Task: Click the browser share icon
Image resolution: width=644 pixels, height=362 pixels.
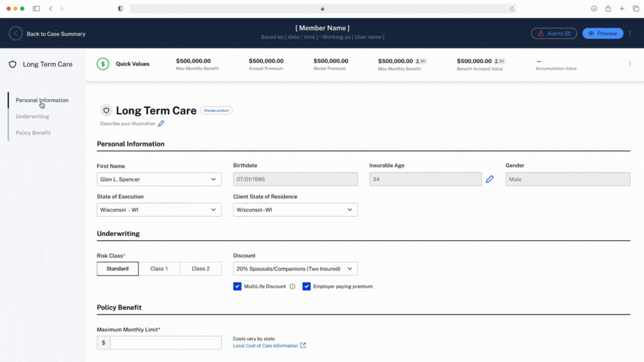Action: click(608, 8)
